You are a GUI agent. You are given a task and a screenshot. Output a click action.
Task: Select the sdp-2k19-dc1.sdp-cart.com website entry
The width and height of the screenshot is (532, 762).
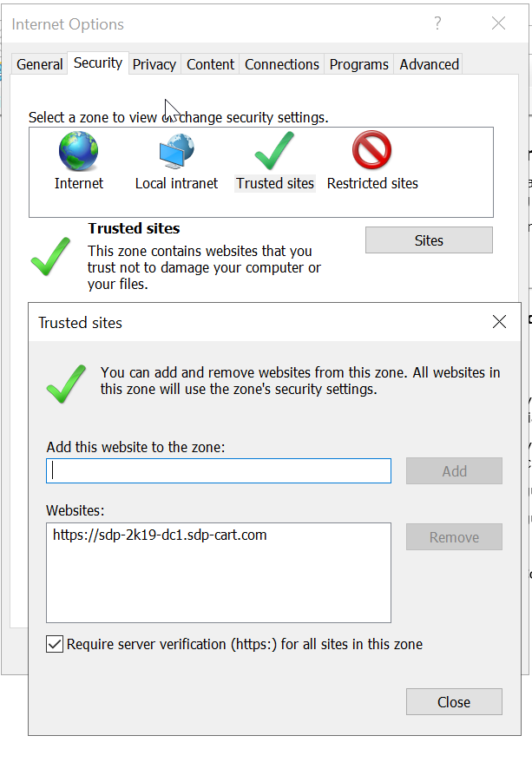[x=160, y=535]
